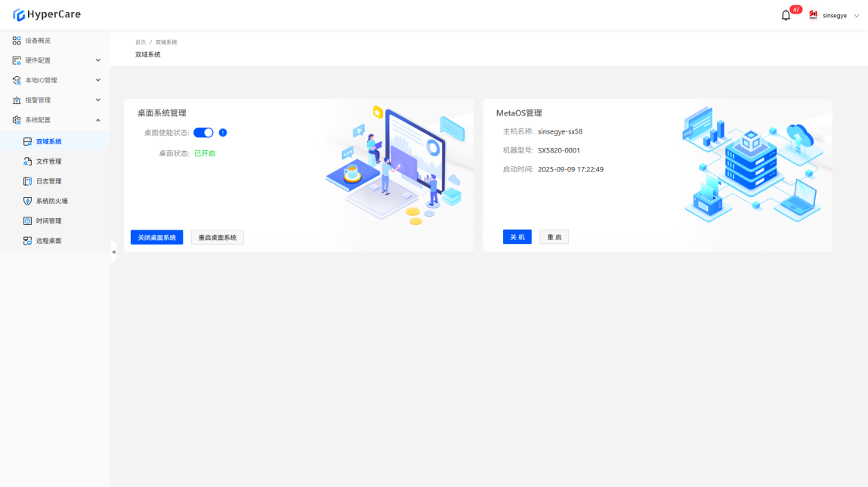Click the sinsegye username text
Viewport: 868px width, 487px height.
tap(834, 16)
